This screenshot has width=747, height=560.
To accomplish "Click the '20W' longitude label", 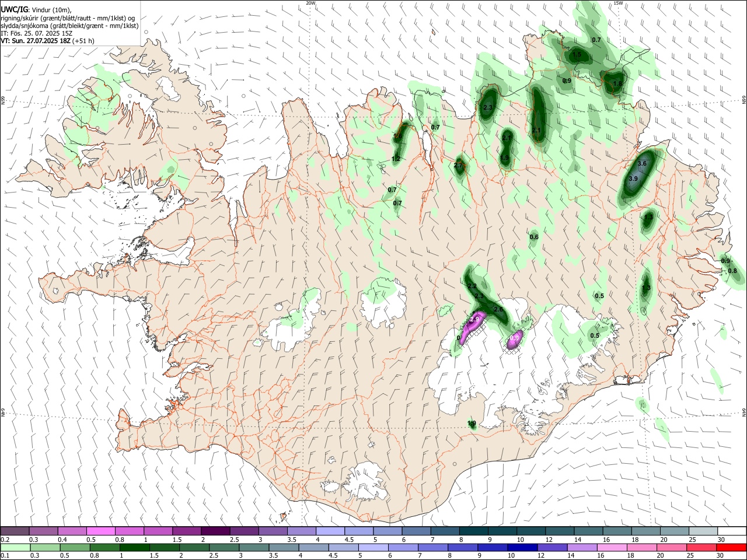I will (310, 3).
